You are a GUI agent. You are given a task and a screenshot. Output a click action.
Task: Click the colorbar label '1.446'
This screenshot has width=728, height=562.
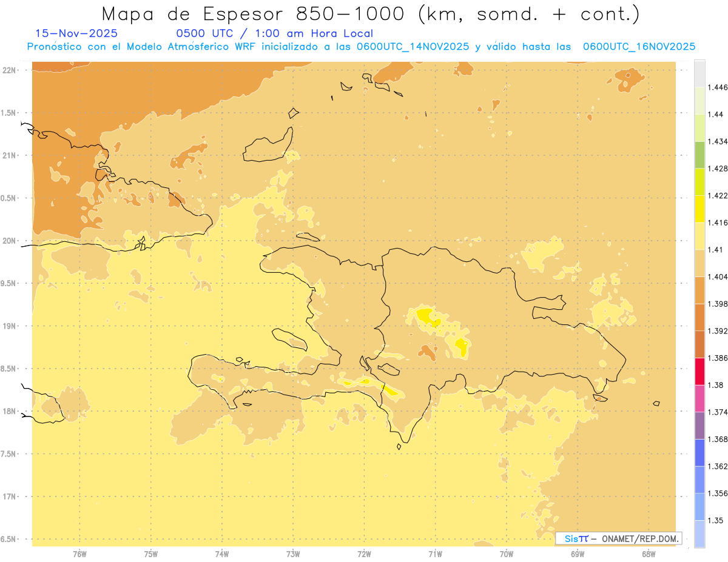718,87
